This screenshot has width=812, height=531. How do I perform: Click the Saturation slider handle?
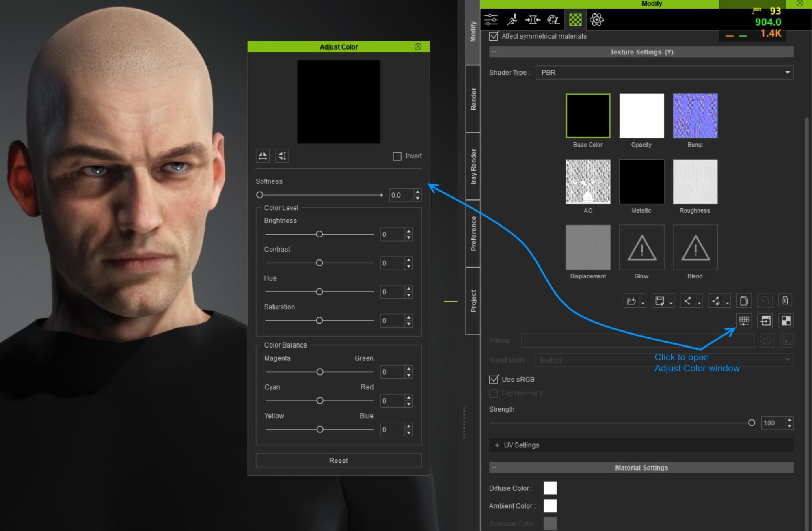[320, 321]
